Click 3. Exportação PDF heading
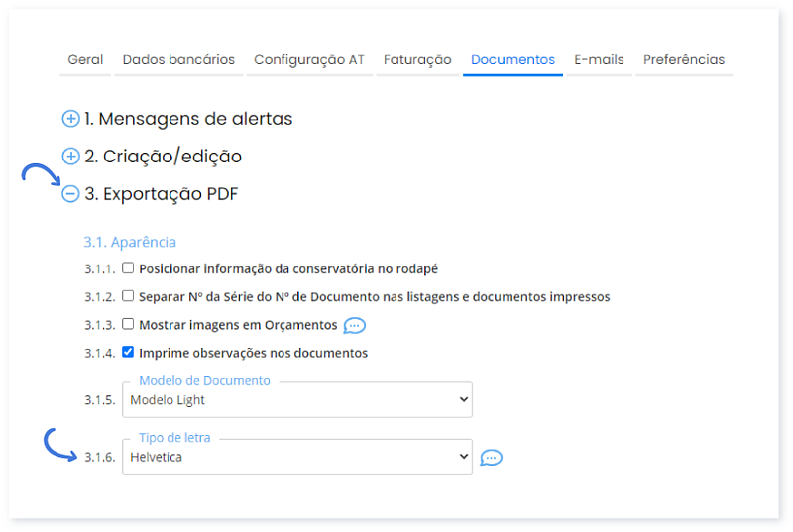Viewport: 793px width, 532px height. 161,194
